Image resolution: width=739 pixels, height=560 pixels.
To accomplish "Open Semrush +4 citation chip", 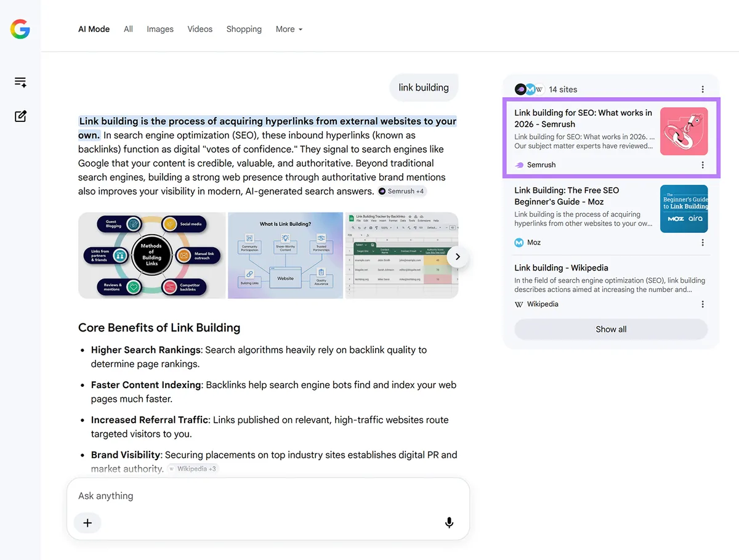I will point(402,191).
